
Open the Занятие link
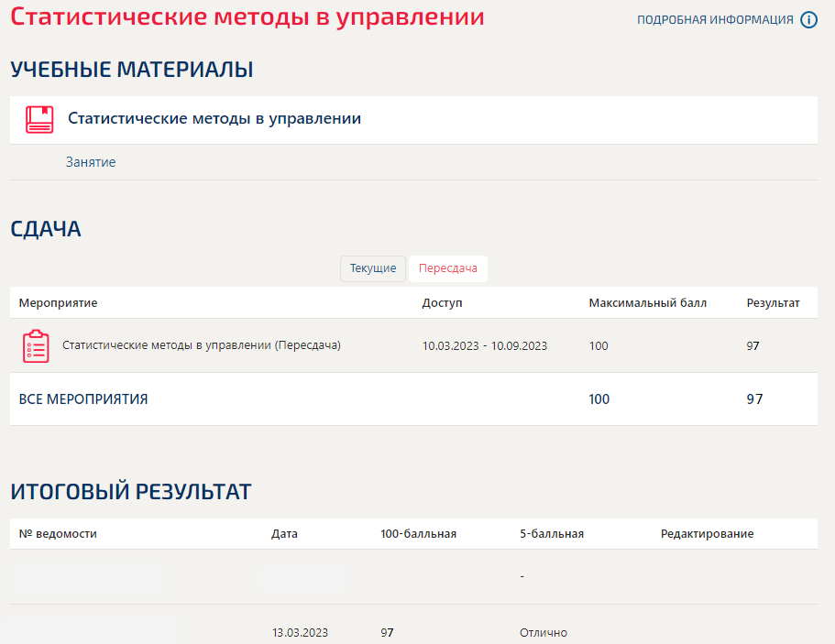point(91,162)
